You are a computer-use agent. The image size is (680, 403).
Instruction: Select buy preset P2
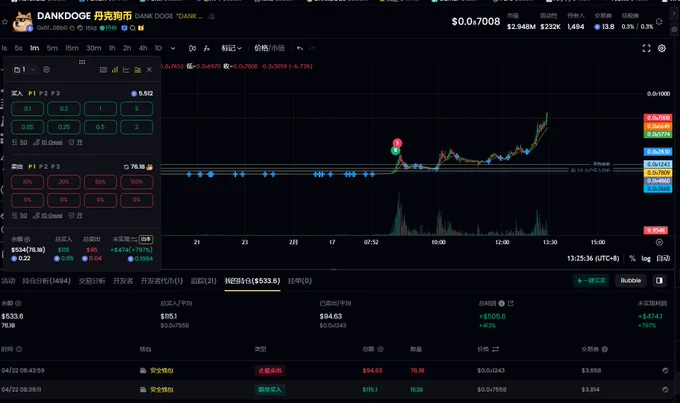43,93
